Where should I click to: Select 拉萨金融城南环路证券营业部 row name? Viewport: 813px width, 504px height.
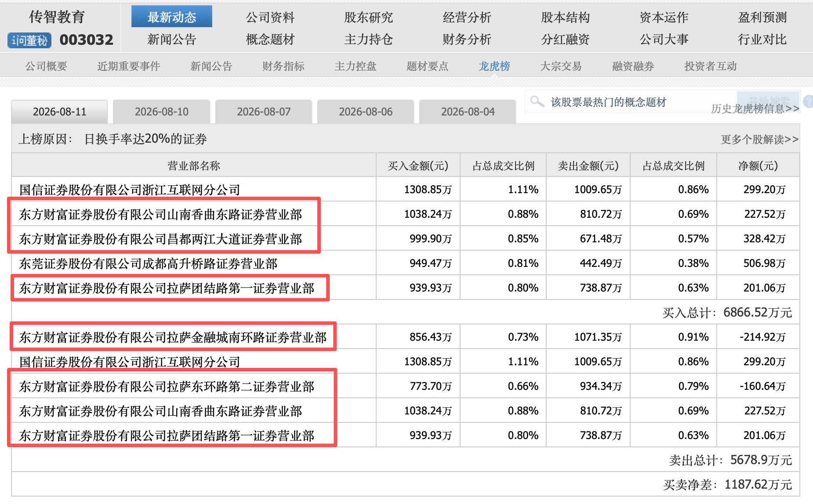pyautogui.click(x=173, y=337)
